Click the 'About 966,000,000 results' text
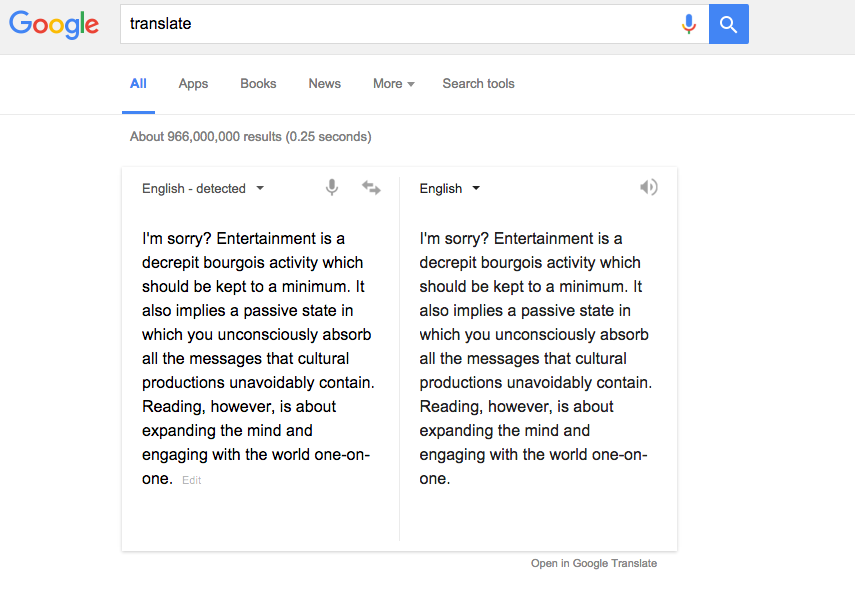Image resolution: width=855 pixels, height=591 pixels. click(250, 136)
